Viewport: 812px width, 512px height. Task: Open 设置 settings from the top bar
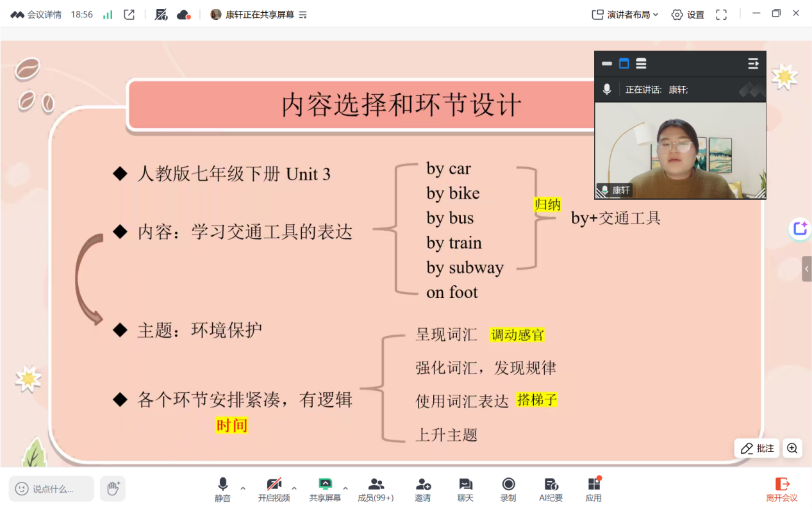(688, 14)
